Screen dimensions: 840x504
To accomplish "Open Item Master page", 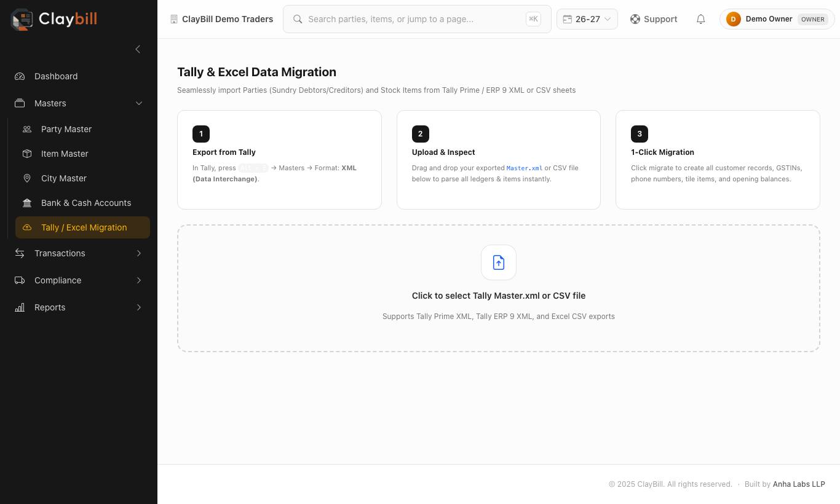I will tap(82, 154).
